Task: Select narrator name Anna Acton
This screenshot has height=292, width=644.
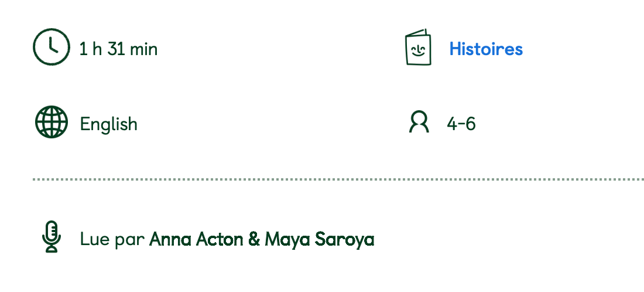Action: [196, 239]
